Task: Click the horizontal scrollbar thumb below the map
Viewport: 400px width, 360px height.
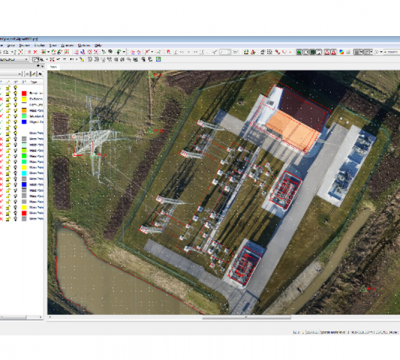Action: click(x=247, y=318)
